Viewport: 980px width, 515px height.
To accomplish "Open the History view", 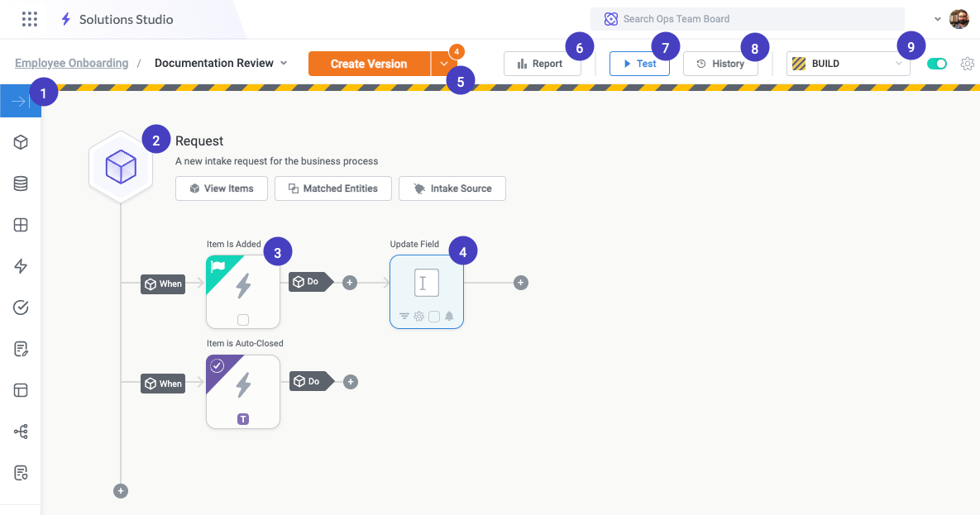I will (x=720, y=64).
